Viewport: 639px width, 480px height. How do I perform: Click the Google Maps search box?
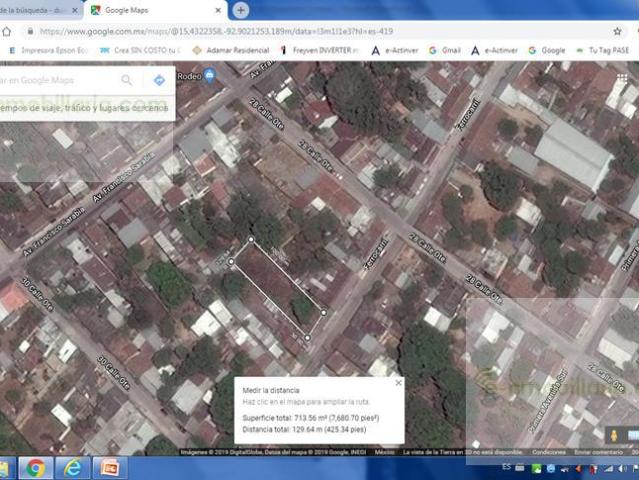[x=57, y=80]
